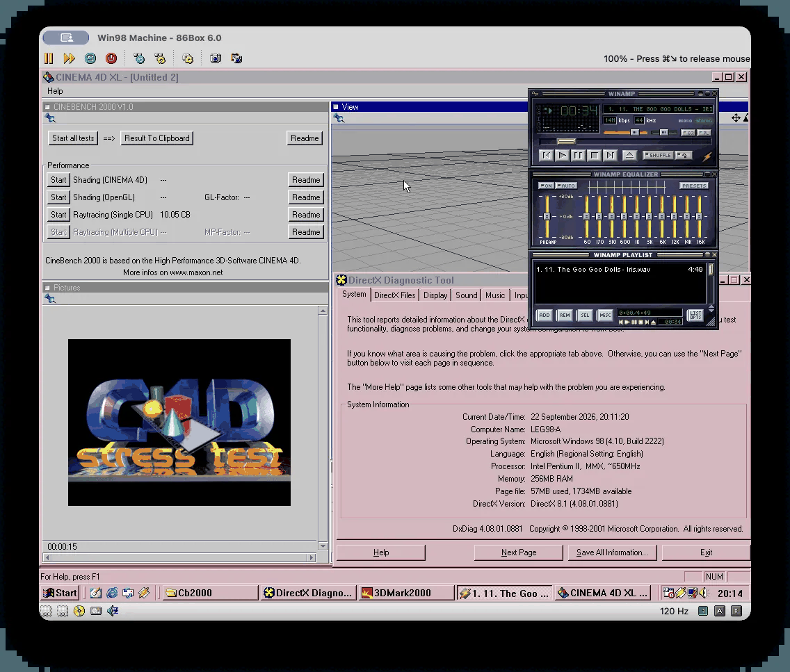Click the 86Box multi-screenshot camera icon
This screenshot has width=790, height=672.
[236, 58]
